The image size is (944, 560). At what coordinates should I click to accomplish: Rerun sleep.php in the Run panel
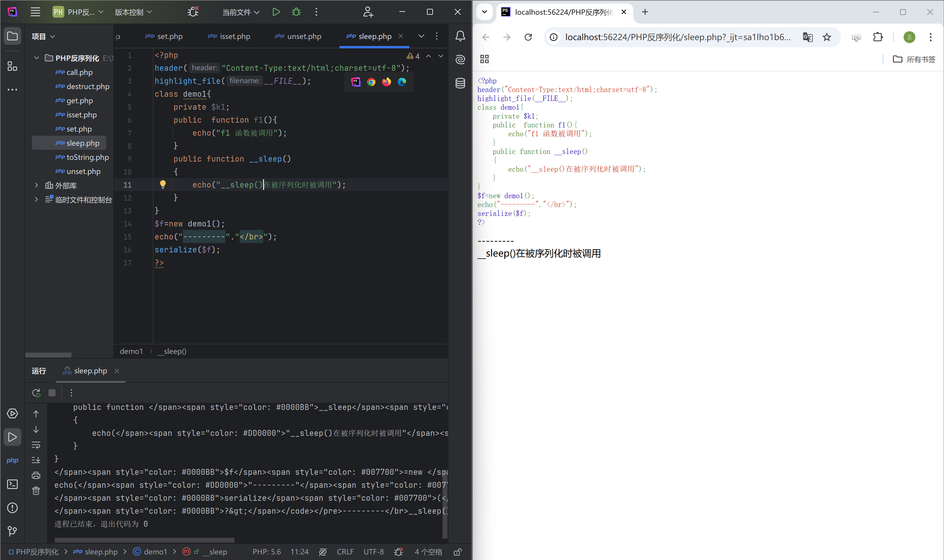click(x=36, y=393)
